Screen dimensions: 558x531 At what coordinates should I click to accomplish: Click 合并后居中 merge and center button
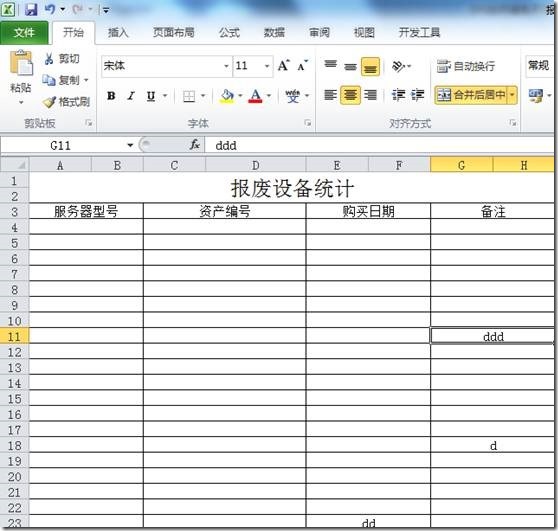click(x=471, y=95)
